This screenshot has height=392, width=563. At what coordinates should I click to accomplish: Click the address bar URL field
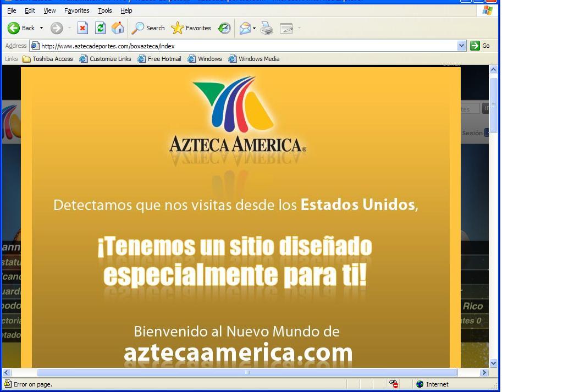tap(248, 46)
